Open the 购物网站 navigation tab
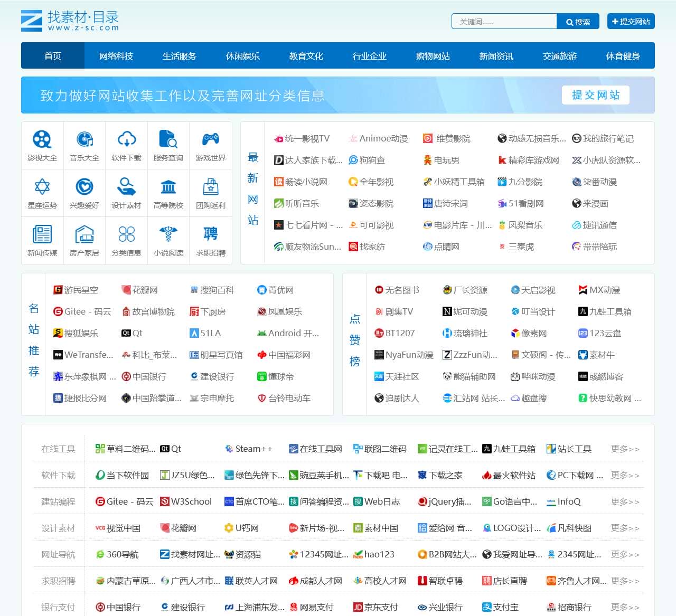Screen dimensions: 676x616 coord(433,56)
